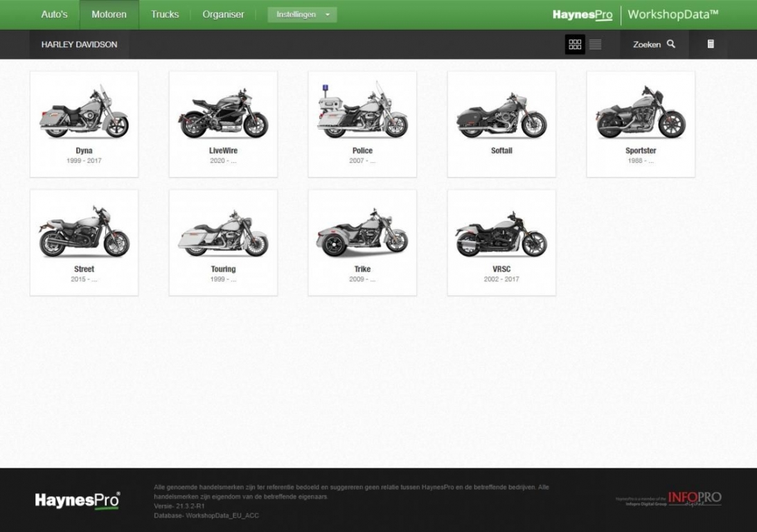Image resolution: width=757 pixels, height=532 pixels.
Task: Click the Sportster model name
Action: coord(641,150)
